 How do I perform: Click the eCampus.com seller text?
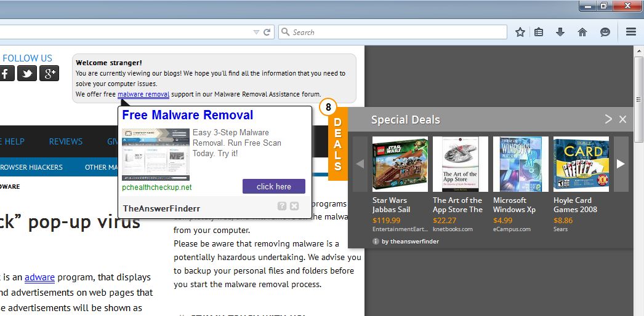click(512, 229)
